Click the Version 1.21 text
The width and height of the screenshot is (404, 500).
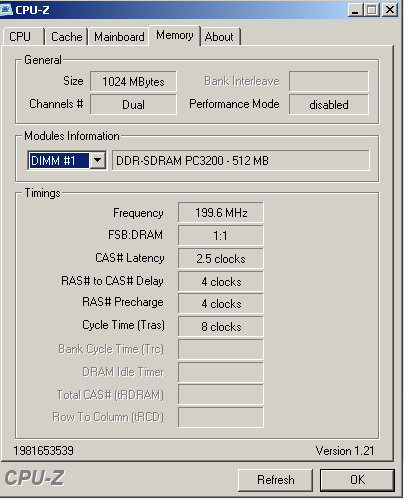[x=345, y=451]
